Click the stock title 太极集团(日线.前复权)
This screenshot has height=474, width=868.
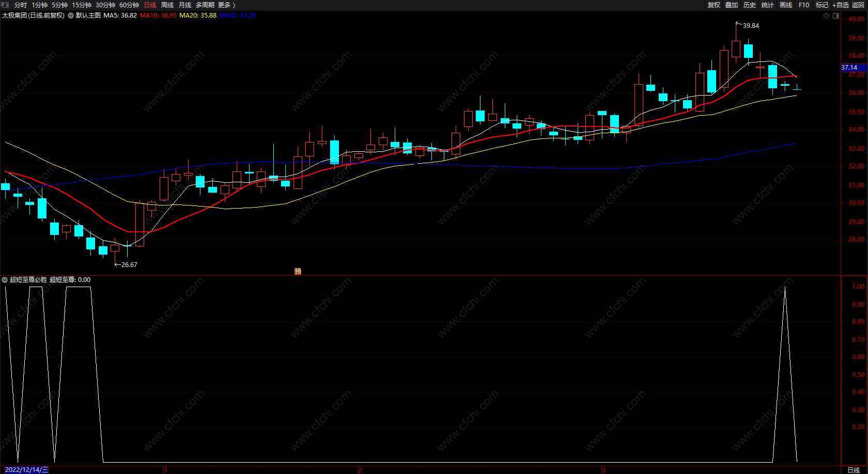33,15
